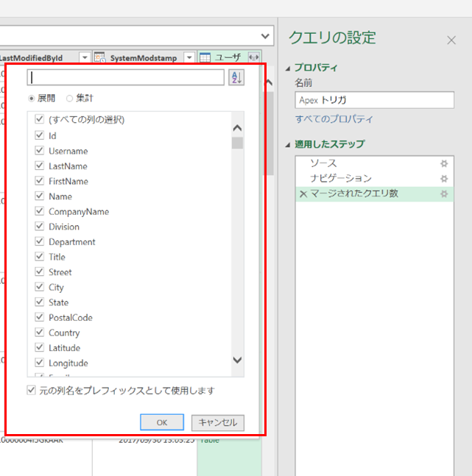Click the date-time type icon of SystemModstamp

pyautogui.click(x=99, y=57)
